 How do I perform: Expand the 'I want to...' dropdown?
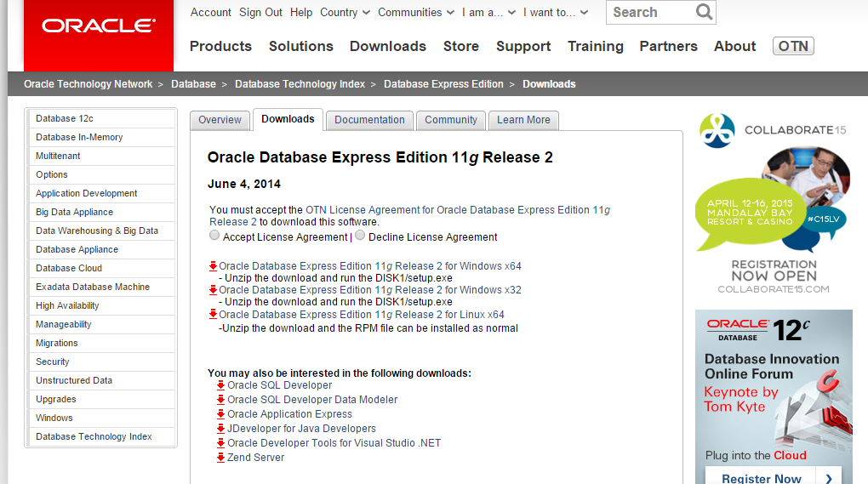[555, 12]
